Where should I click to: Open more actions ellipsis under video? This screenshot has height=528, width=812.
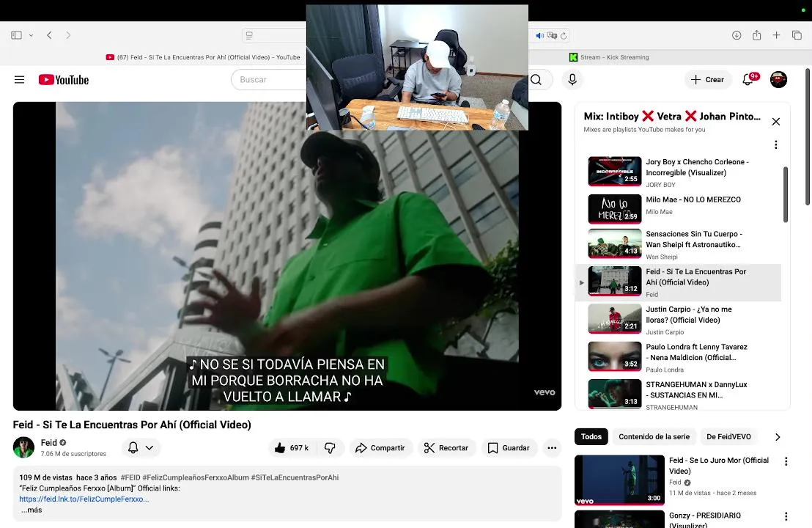(x=552, y=447)
